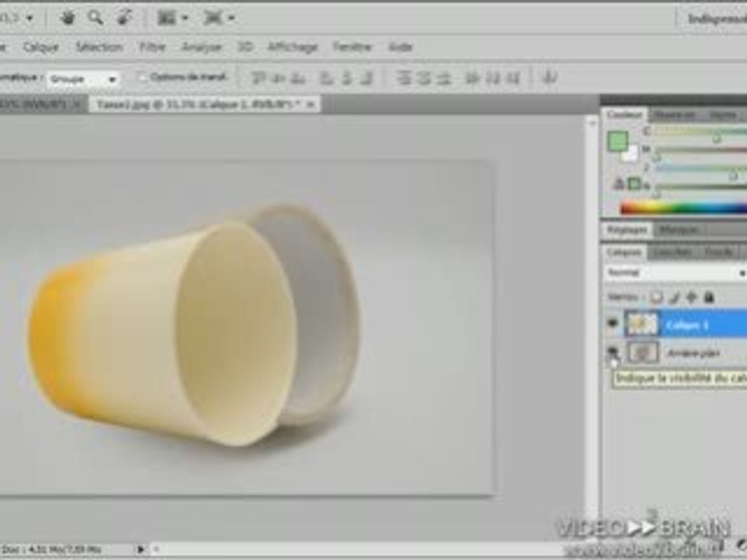The width and height of the screenshot is (747, 560).
Task: Select the Hand tool in the application bar
Action: pos(68,18)
